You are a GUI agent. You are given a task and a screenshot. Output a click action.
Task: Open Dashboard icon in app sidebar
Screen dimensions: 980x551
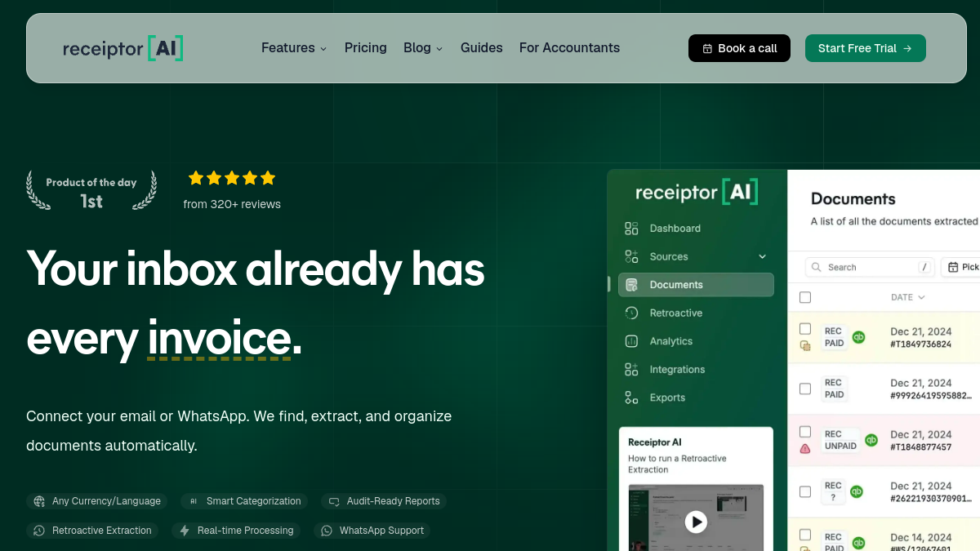631,229
